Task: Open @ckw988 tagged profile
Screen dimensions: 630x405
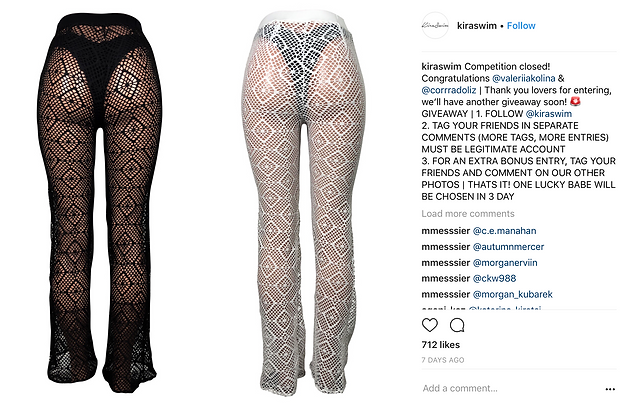Action: 495,278
